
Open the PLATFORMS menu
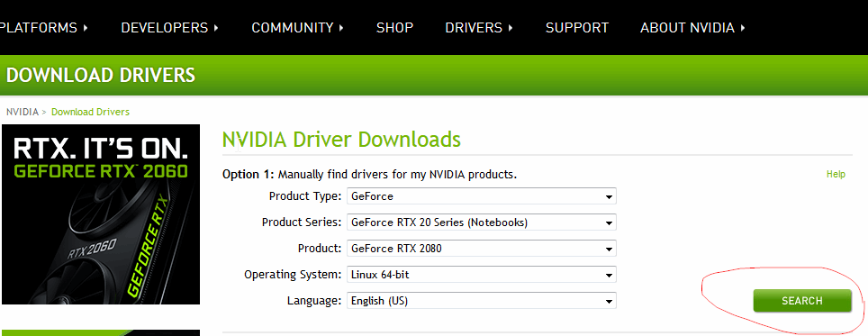coord(43,28)
